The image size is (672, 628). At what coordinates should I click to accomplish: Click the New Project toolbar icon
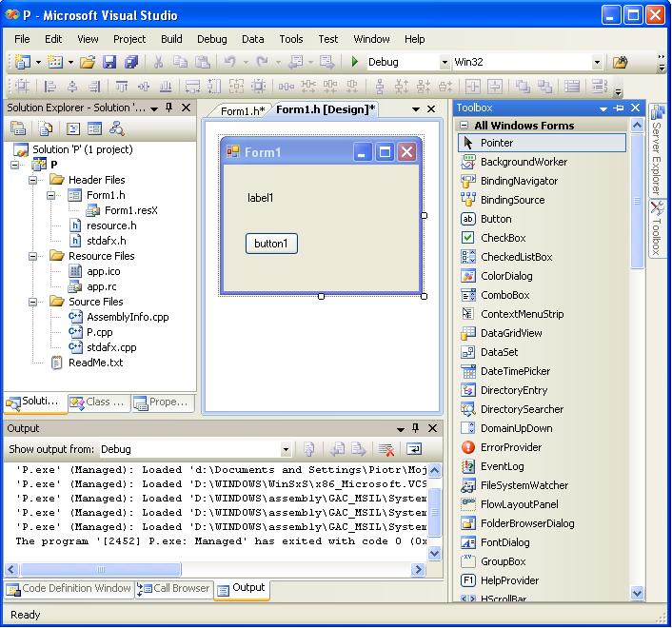(22, 62)
